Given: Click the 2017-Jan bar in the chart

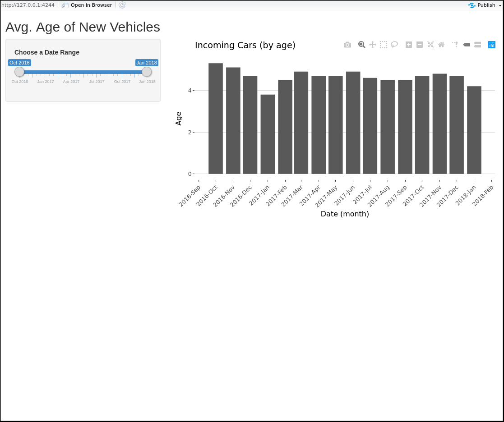Looking at the screenshot, I should (x=268, y=134).
